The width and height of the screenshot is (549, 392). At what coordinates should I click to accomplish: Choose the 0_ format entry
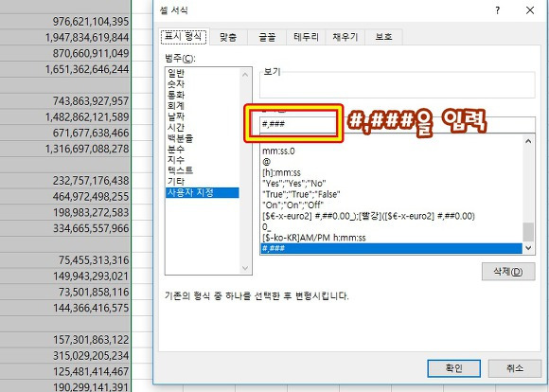392,227
